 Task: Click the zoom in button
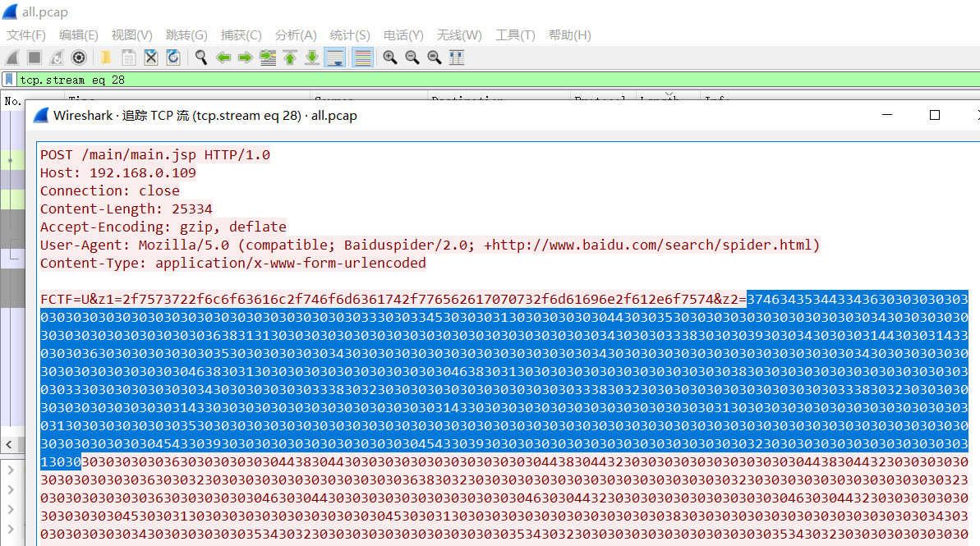coord(389,57)
